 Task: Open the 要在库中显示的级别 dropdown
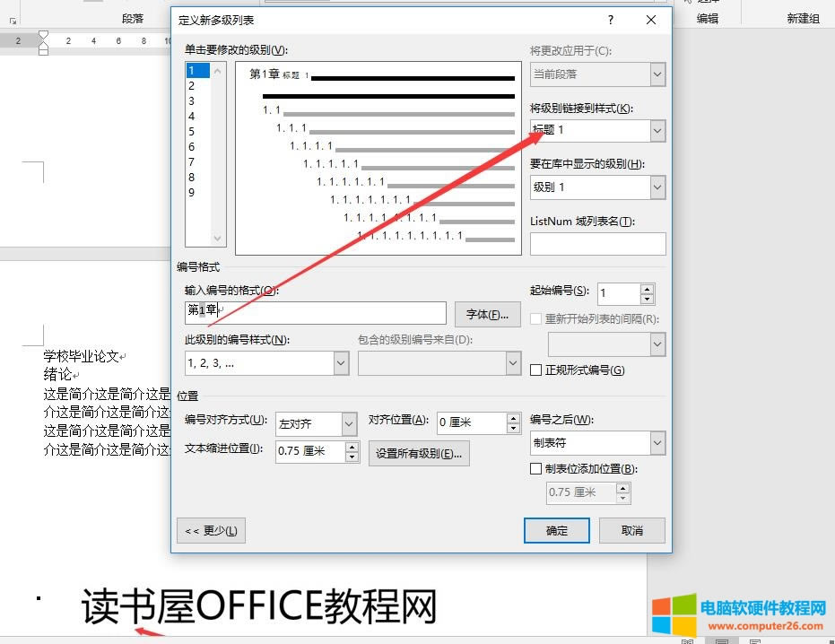pyautogui.click(x=658, y=187)
